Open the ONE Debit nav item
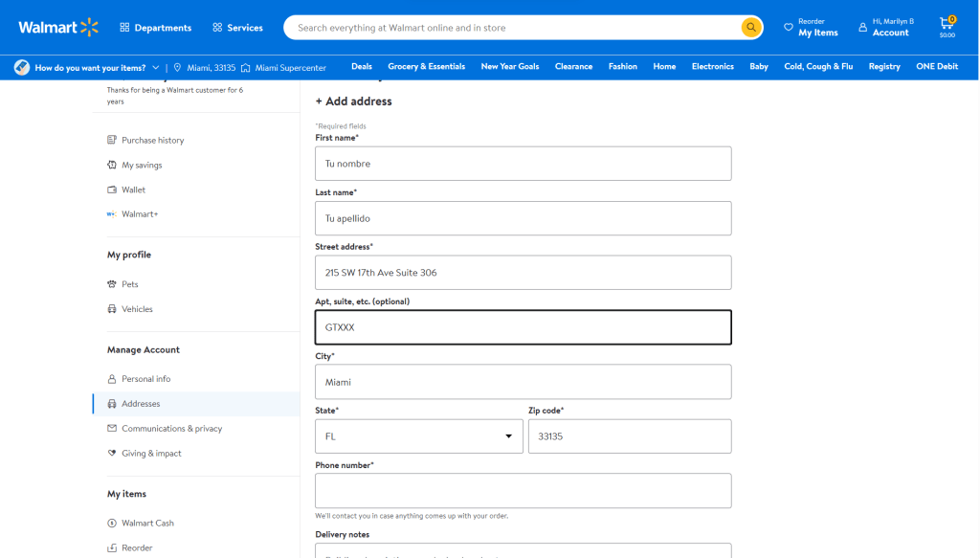The width and height of the screenshot is (980, 558). point(937,66)
